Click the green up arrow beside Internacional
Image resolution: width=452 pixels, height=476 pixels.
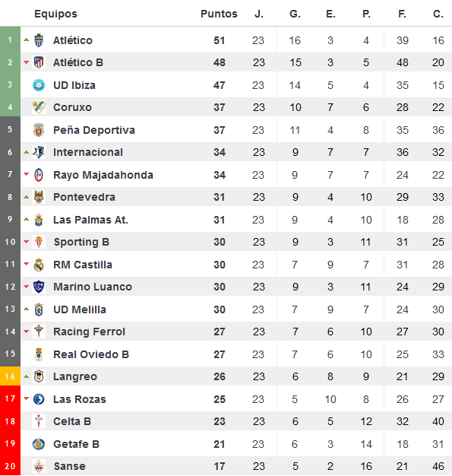(27, 152)
